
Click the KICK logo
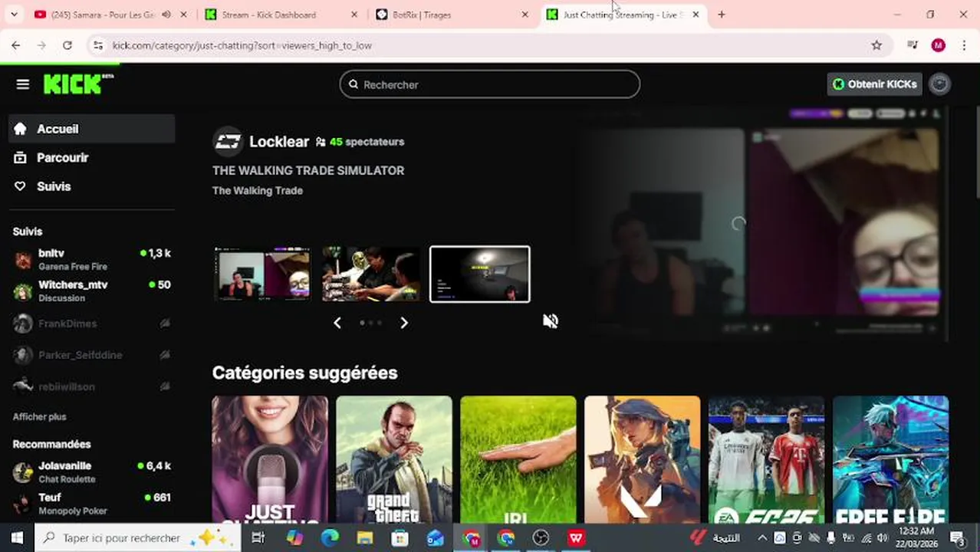click(77, 84)
